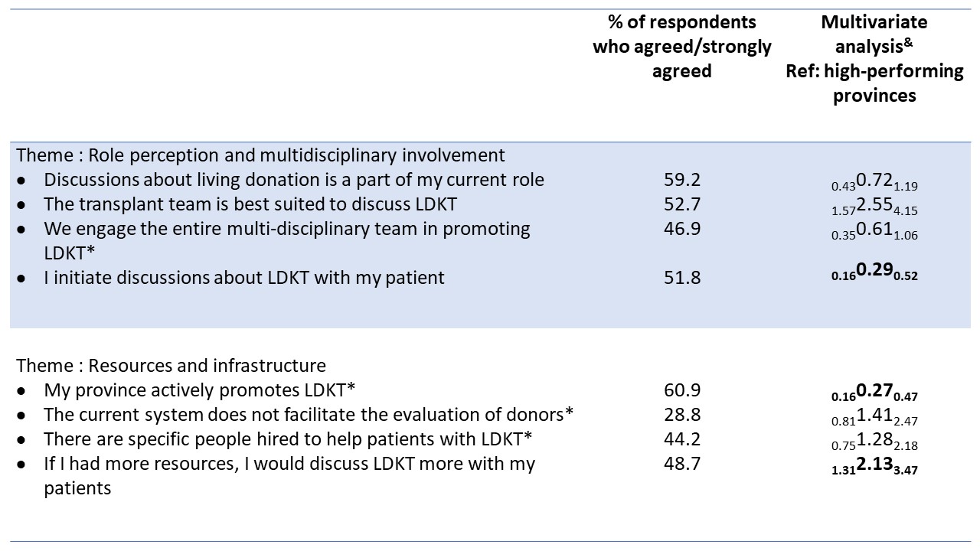Select the "Role perception and multidisciplinary involvement" theme heading

point(261,155)
